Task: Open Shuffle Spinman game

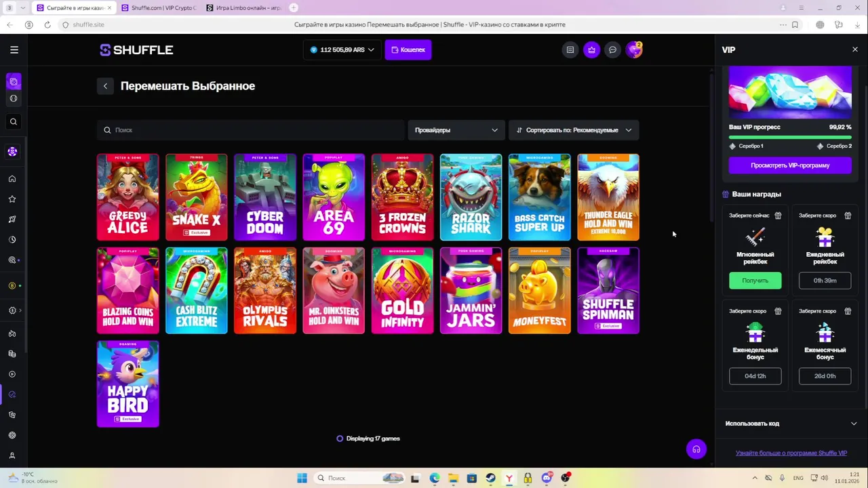Action: click(608, 291)
